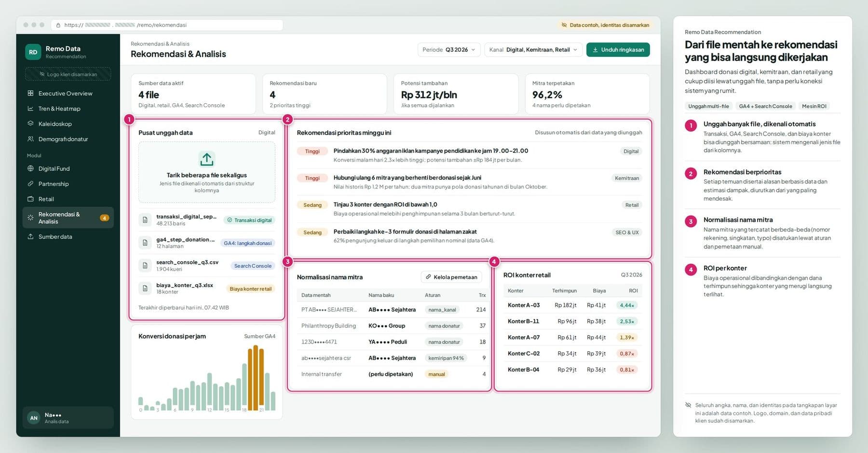
Task: Click the Search Console file tag
Action: pos(253,266)
